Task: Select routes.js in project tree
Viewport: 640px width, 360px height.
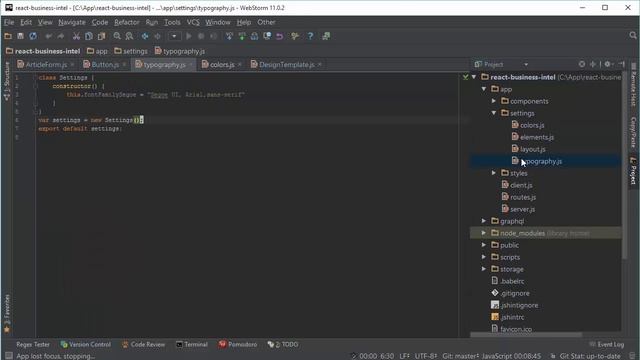Action: (523, 197)
